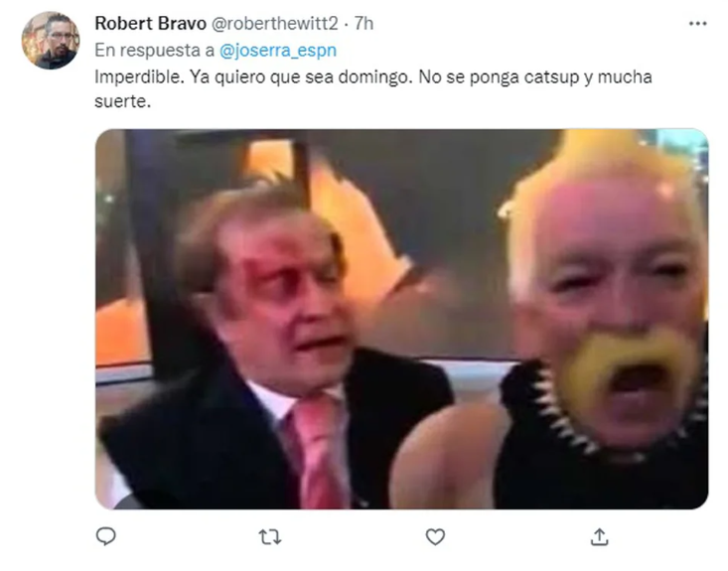Open the three-dot more options menu
Screen dimensions: 728x571
coord(696,23)
